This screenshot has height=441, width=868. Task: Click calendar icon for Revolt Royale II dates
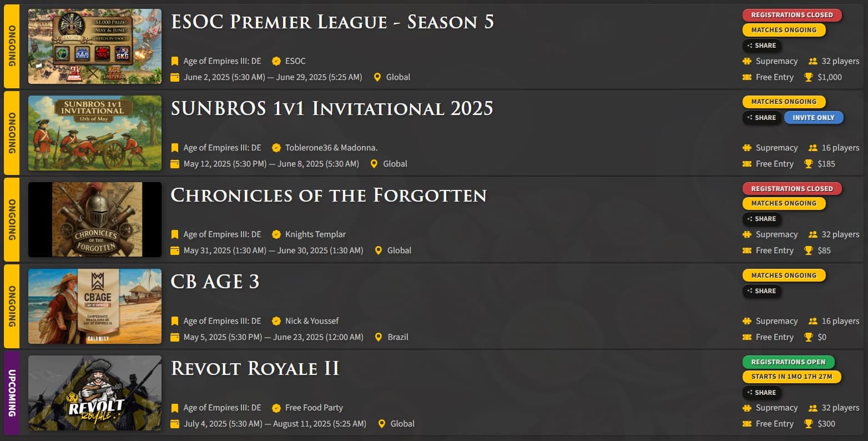175,424
